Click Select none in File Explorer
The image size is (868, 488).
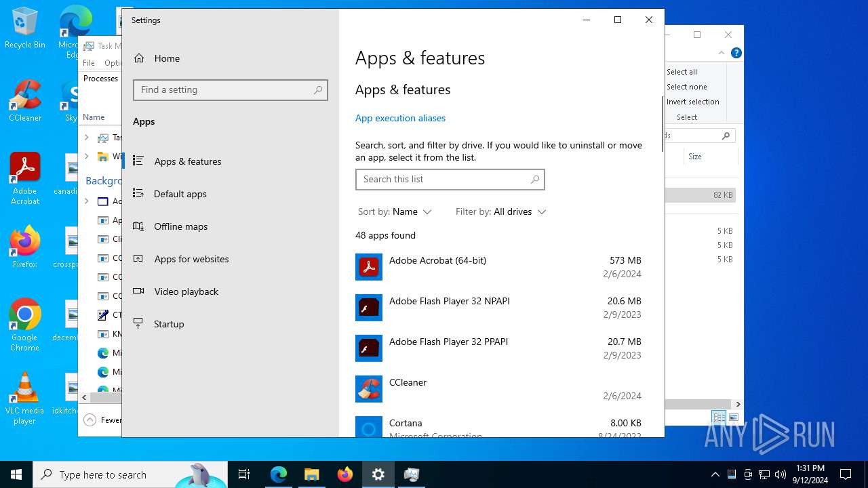click(686, 87)
